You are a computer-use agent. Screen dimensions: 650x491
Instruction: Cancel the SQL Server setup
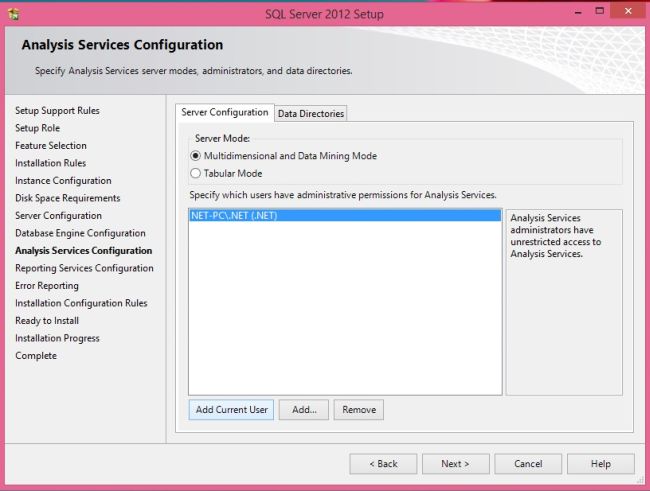pos(528,464)
